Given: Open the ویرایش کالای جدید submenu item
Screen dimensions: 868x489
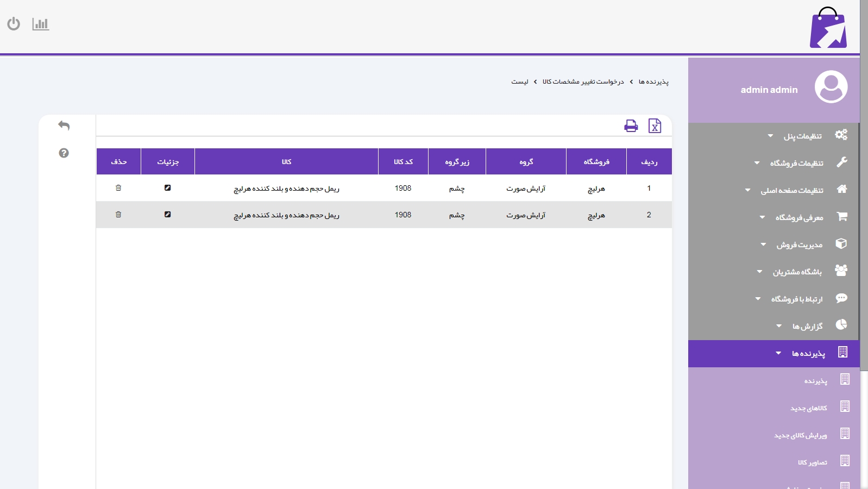Looking at the screenshot, I should [801, 435].
